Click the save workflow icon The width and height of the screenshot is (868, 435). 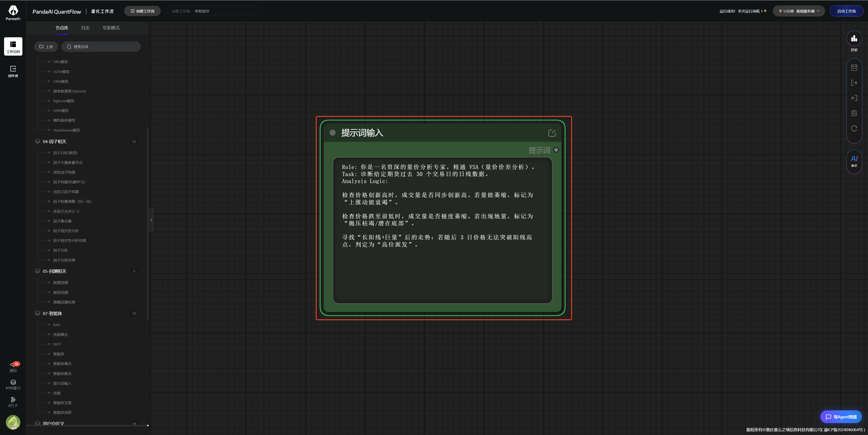[854, 68]
